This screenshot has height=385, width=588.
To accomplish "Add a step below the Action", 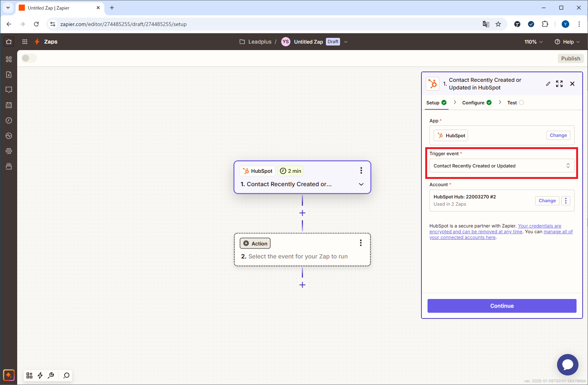I will [x=302, y=285].
